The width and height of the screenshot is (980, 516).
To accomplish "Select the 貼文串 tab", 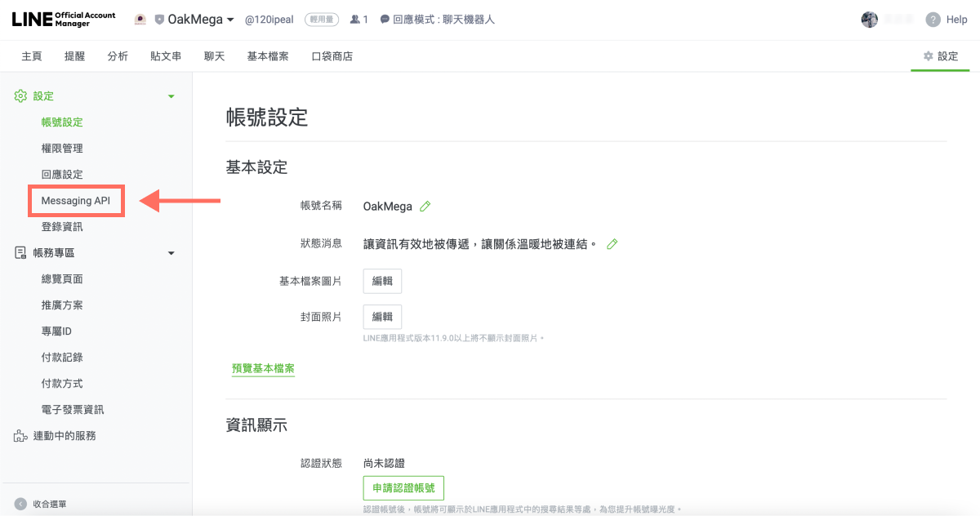I will point(166,56).
